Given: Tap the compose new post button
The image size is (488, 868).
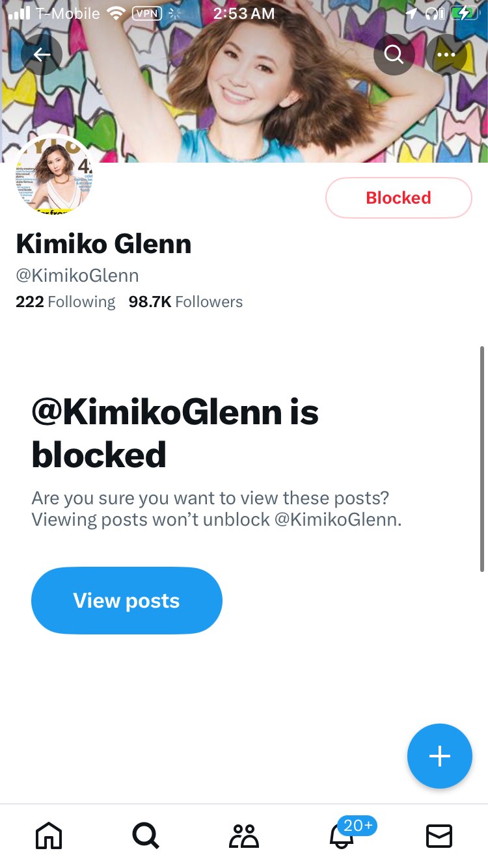Looking at the screenshot, I should click(x=439, y=756).
